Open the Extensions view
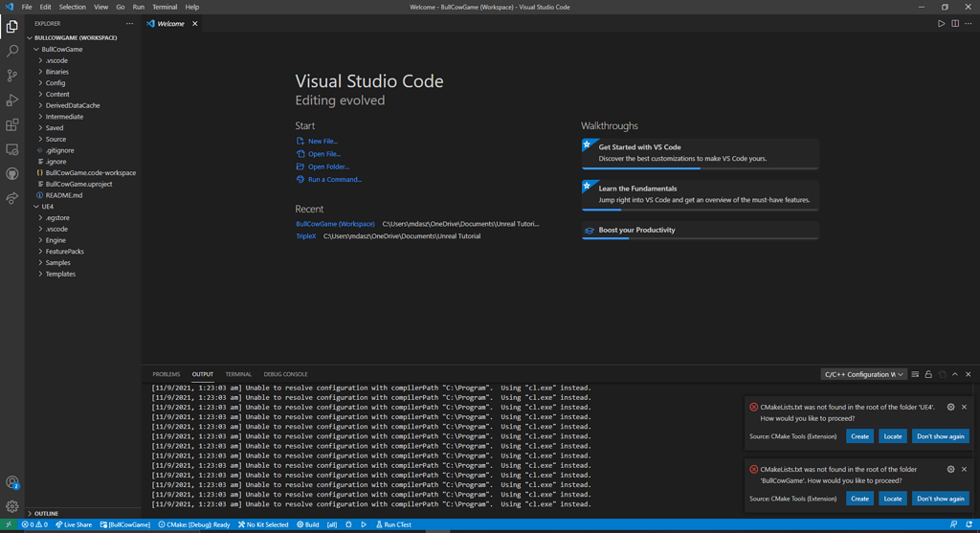980x533 pixels. click(x=12, y=125)
